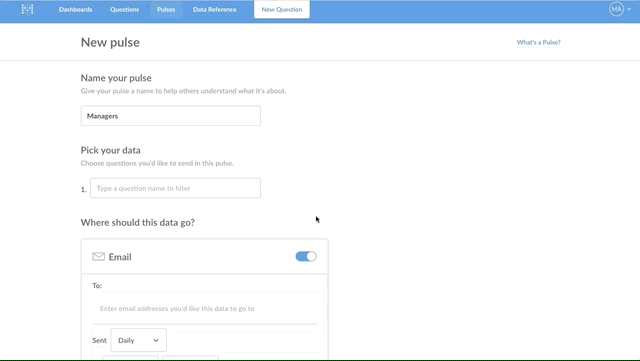Click the question name filter field
The height and width of the screenshot is (361, 640).
176,188
